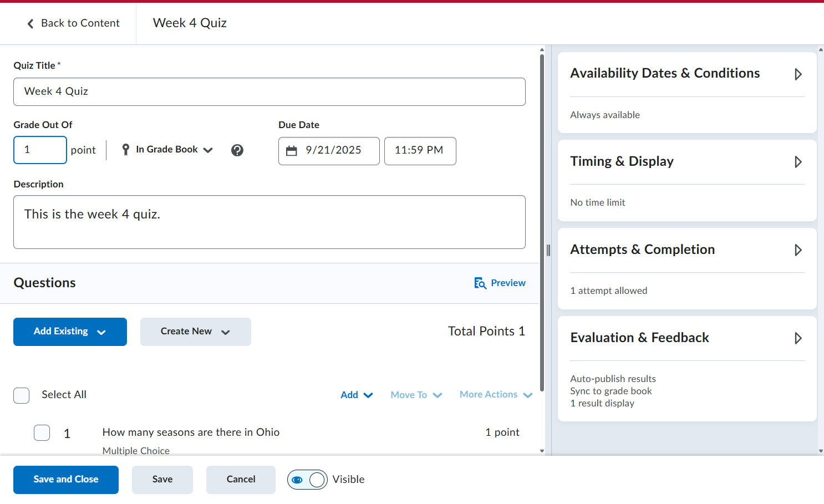Click the Grade Out Of points field
The image size is (824, 504).
(x=40, y=150)
